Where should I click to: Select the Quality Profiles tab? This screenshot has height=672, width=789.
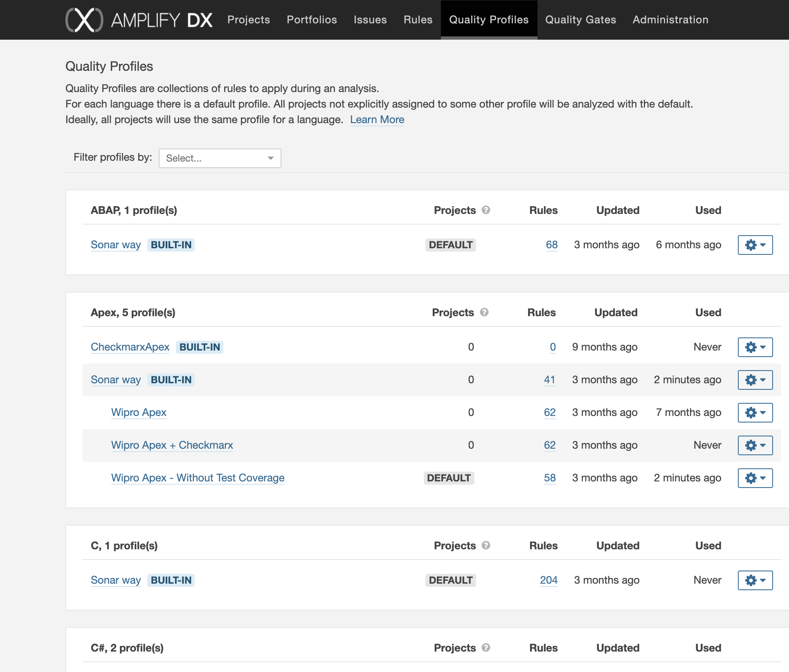coord(489,20)
